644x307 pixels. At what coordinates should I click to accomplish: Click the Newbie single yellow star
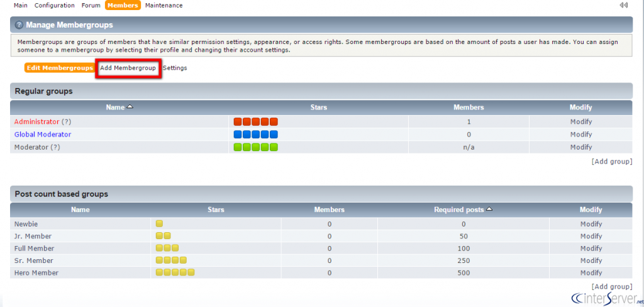pyautogui.click(x=159, y=223)
